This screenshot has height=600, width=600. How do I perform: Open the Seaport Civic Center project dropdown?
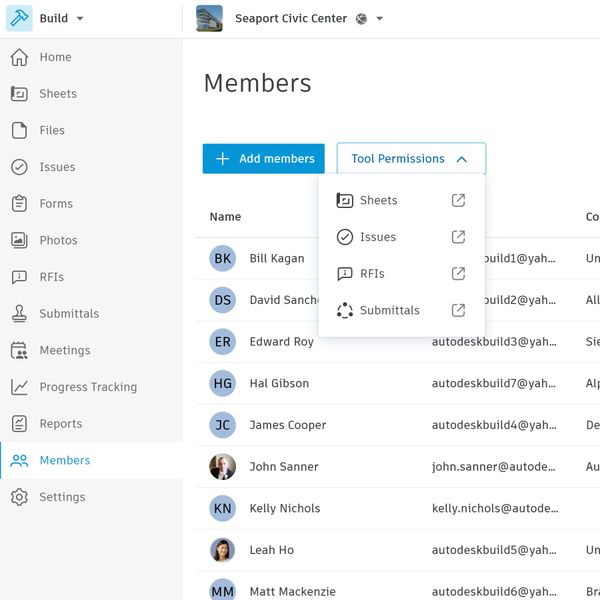pyautogui.click(x=379, y=19)
